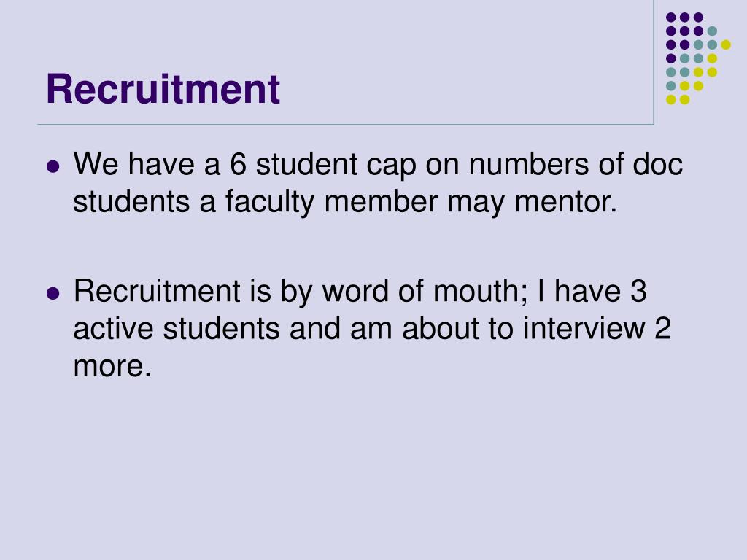Click the Recruitment slide title
This screenshot has width=747, height=560.
[163, 89]
